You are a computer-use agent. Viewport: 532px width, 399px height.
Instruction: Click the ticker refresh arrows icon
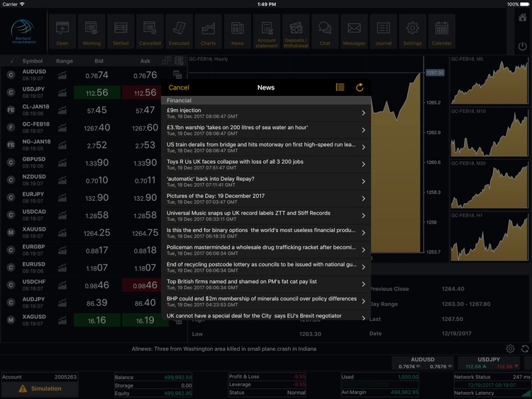pyautogui.click(x=525, y=349)
